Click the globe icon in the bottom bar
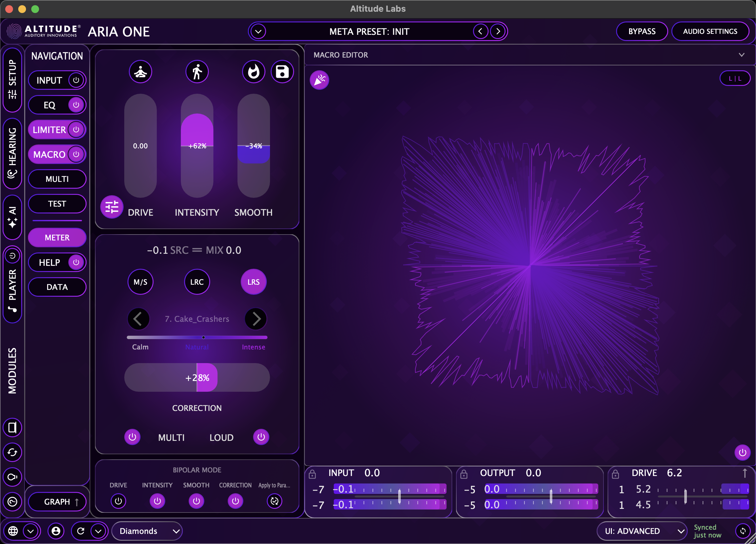 point(14,531)
